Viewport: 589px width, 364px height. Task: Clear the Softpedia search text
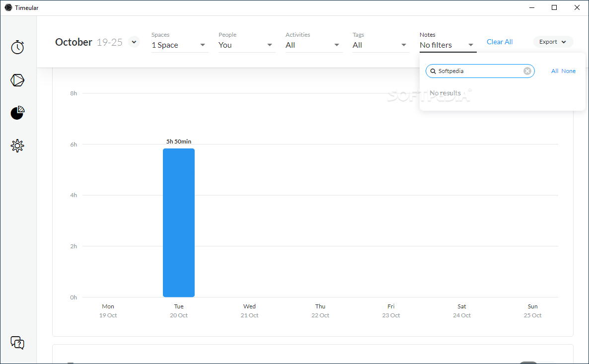point(527,71)
